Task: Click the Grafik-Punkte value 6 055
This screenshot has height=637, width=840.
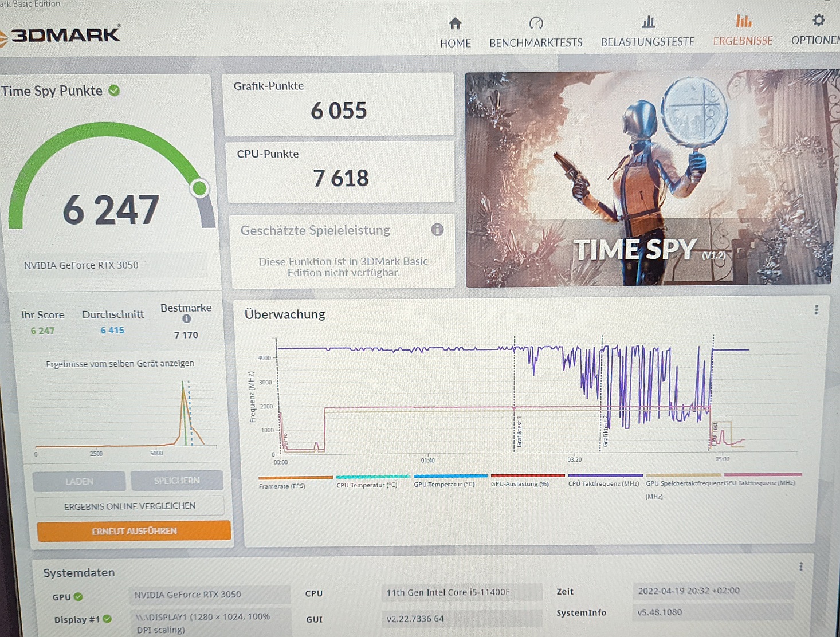Action: point(339,111)
